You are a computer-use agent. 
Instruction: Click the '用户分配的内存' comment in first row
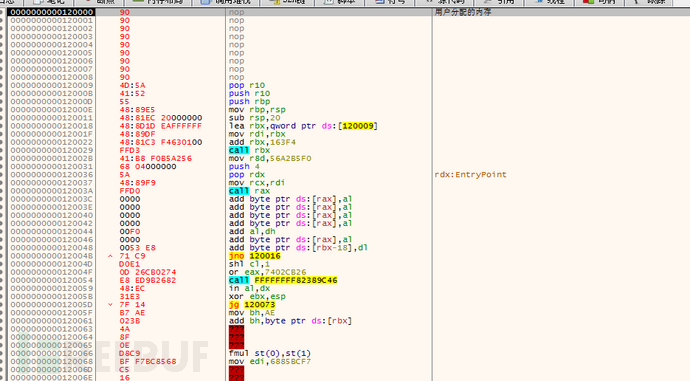[x=462, y=12]
